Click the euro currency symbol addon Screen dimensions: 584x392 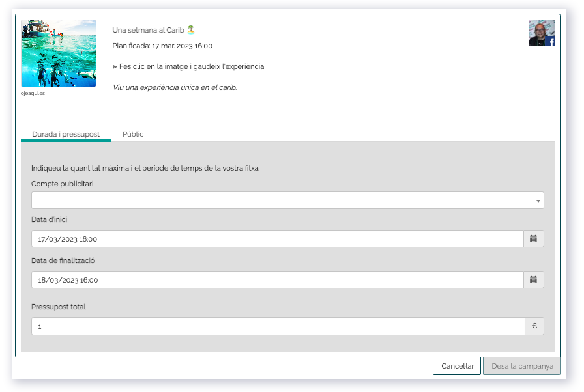click(x=534, y=326)
